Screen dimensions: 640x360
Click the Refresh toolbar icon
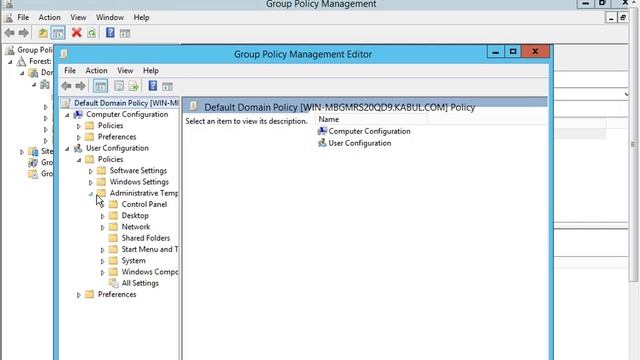tap(91, 33)
